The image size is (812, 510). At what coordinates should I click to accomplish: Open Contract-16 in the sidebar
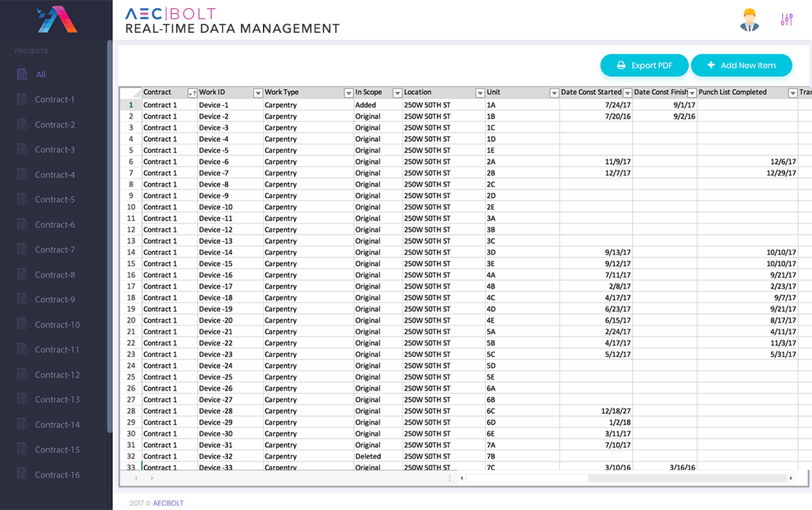click(x=58, y=475)
